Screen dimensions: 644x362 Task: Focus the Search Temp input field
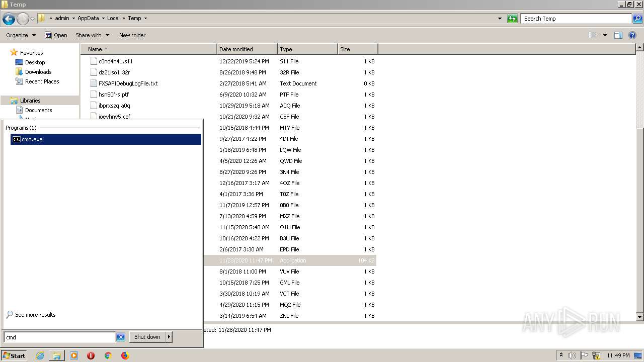click(577, 19)
